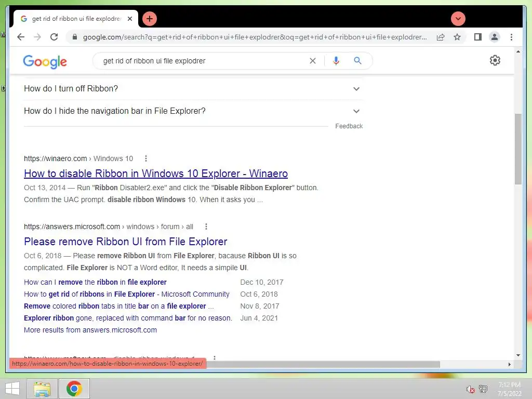Viewport: 532px width, 399px height.
Task: Go to Google home via logo
Action: coord(45,61)
